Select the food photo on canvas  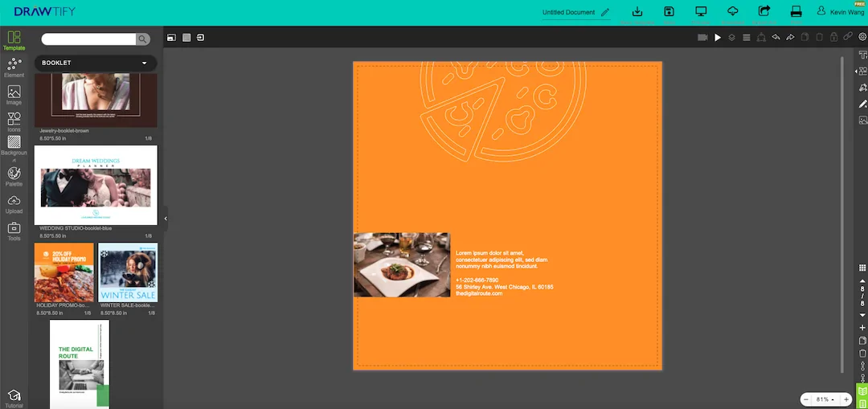402,264
